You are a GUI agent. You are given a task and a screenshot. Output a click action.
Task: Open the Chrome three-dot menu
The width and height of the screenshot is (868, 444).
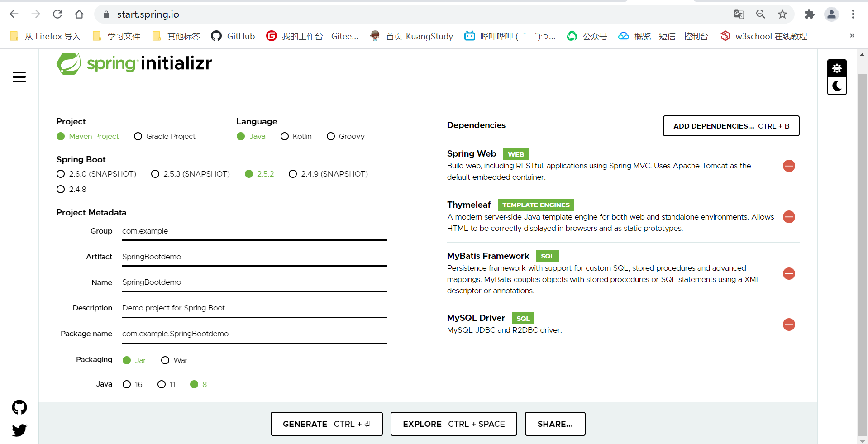click(x=853, y=14)
